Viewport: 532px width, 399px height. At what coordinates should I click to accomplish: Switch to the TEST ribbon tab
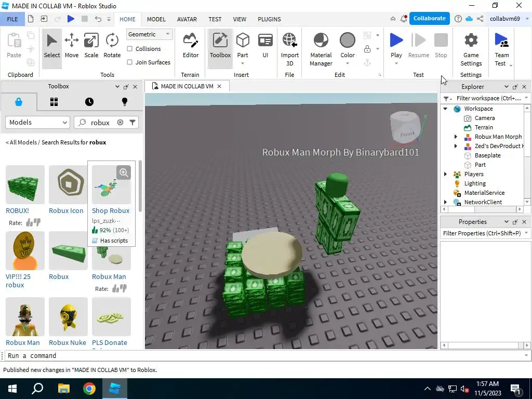(x=215, y=19)
